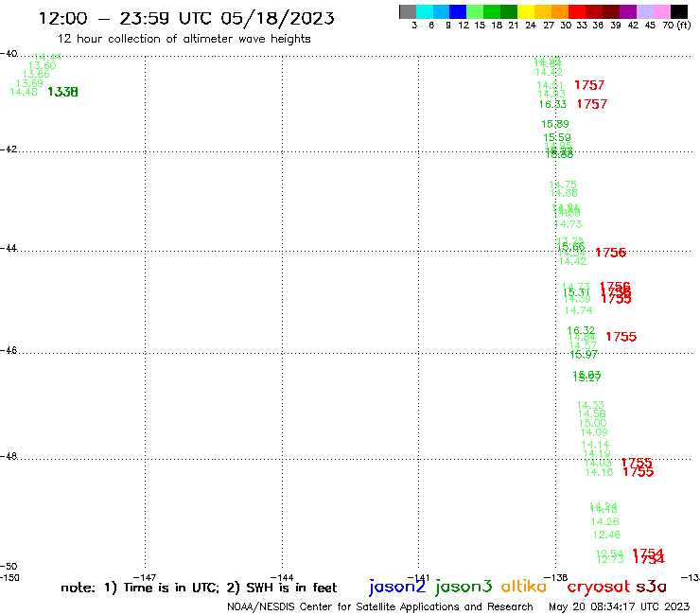Click the '12:00 – 23:59 UTC 05/18/2023' title
This screenshot has width=700, height=615.
point(186,18)
